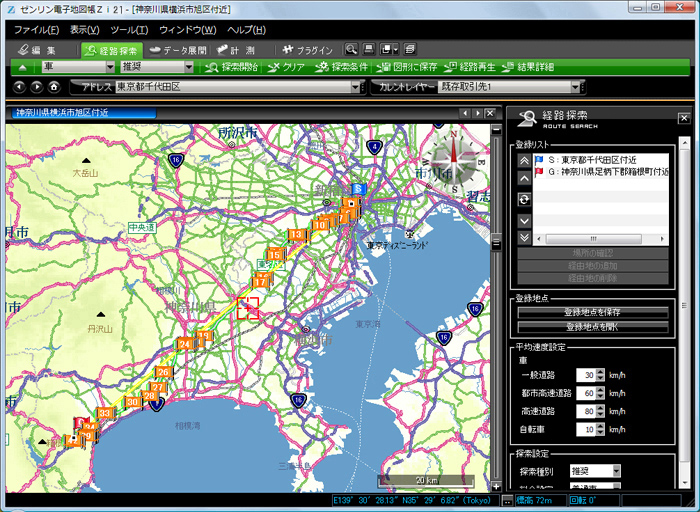Click the route marker 24 on map
700x512 pixels.
(x=185, y=344)
